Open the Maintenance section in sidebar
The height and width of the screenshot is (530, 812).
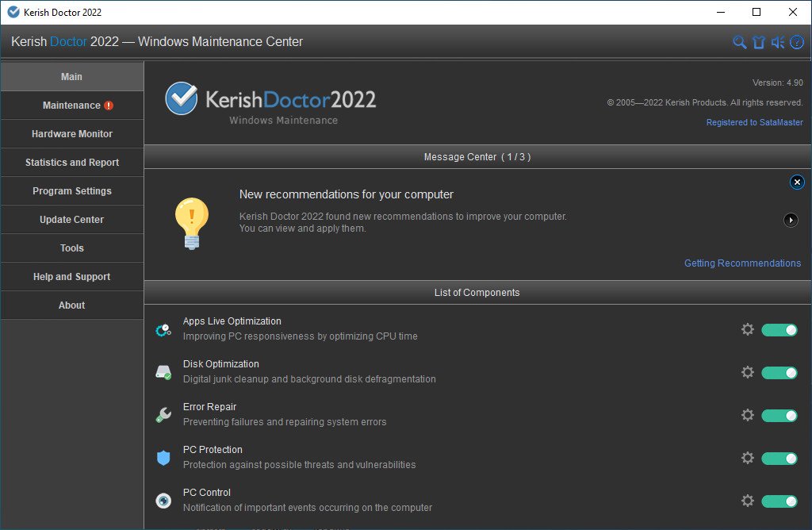(x=72, y=106)
